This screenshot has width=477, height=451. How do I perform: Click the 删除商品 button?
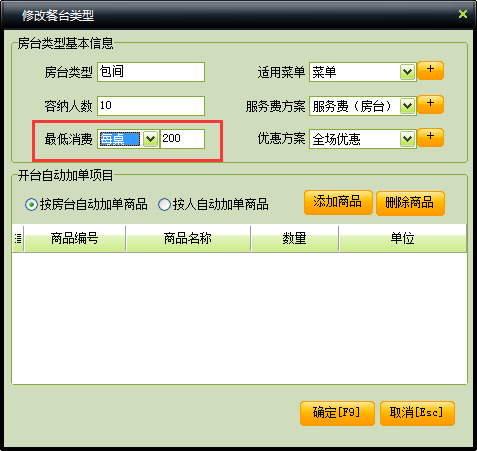[x=410, y=203]
